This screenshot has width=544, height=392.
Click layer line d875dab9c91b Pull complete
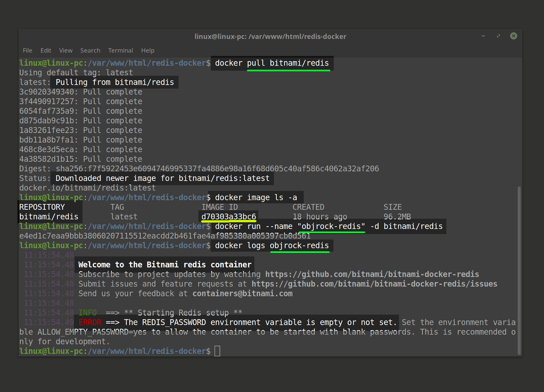point(81,121)
